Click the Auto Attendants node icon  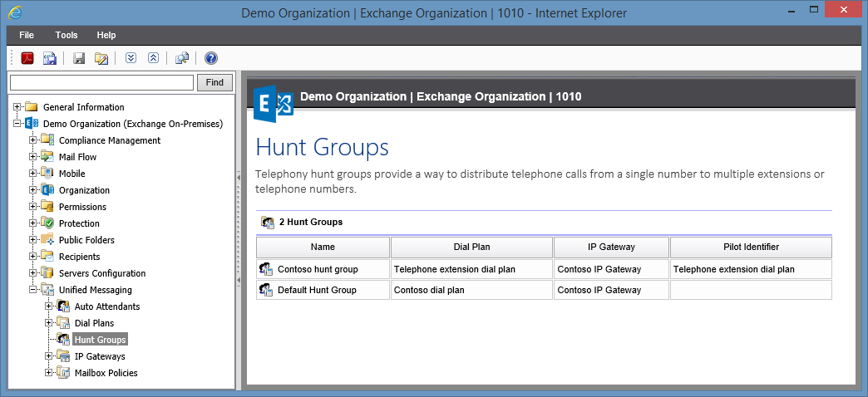coord(64,306)
